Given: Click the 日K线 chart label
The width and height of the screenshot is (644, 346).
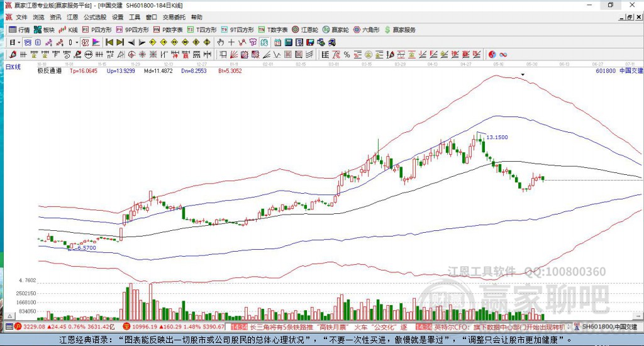Looking at the screenshot, I should pos(13,67).
